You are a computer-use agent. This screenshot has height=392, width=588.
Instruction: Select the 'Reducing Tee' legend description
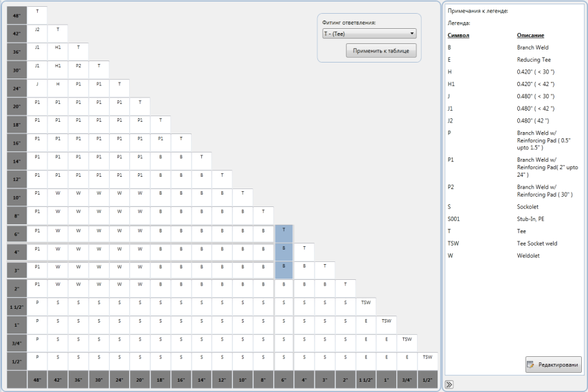click(x=534, y=60)
